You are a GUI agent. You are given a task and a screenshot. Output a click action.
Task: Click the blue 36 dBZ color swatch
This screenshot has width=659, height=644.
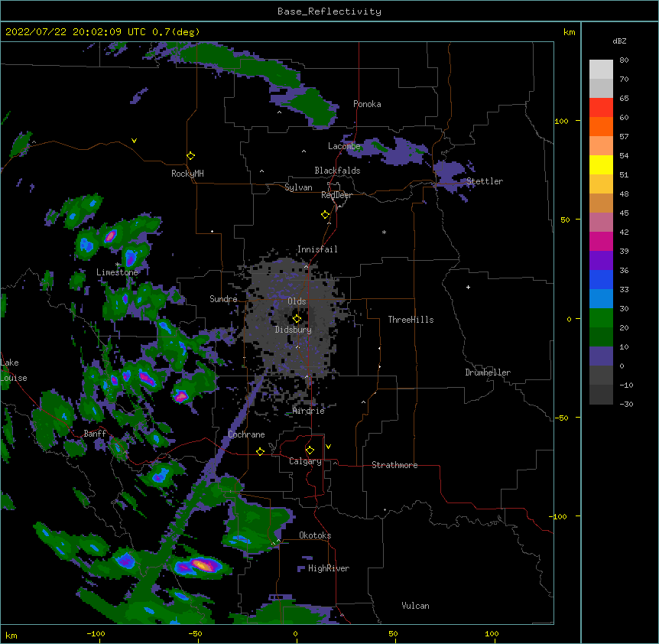pos(601,279)
